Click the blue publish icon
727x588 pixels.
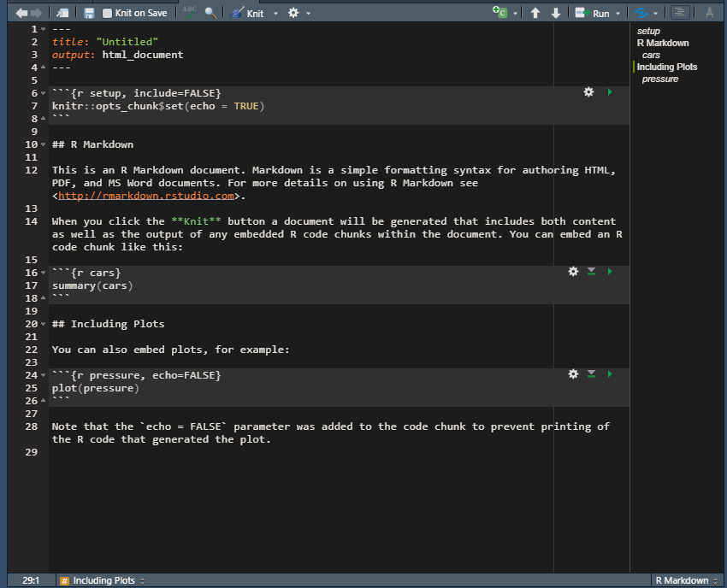pos(641,13)
